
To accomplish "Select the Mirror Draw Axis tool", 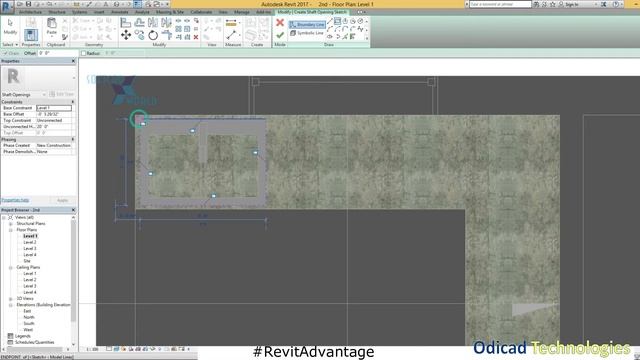I will coord(166,22).
